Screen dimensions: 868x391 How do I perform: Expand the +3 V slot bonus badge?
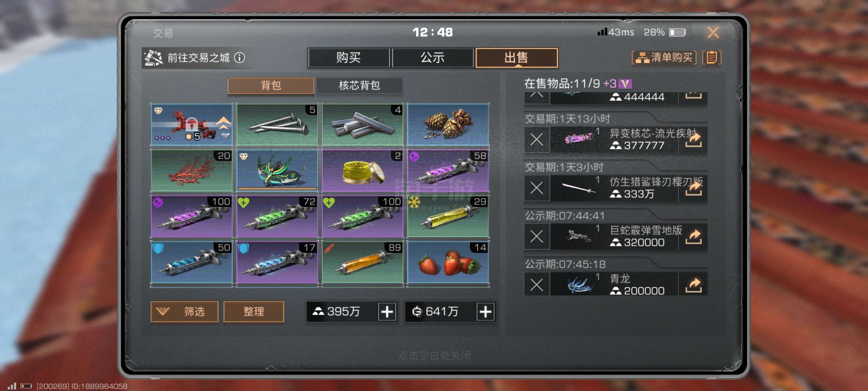(x=617, y=83)
